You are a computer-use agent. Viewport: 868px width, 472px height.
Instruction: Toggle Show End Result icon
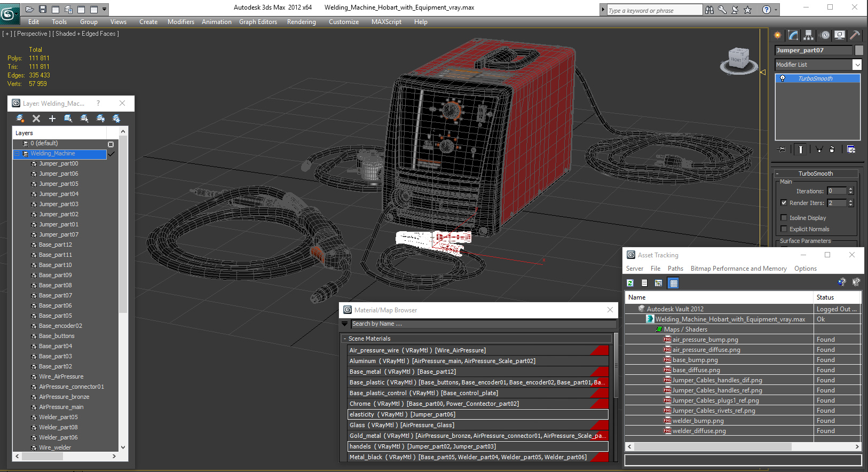[x=800, y=150]
